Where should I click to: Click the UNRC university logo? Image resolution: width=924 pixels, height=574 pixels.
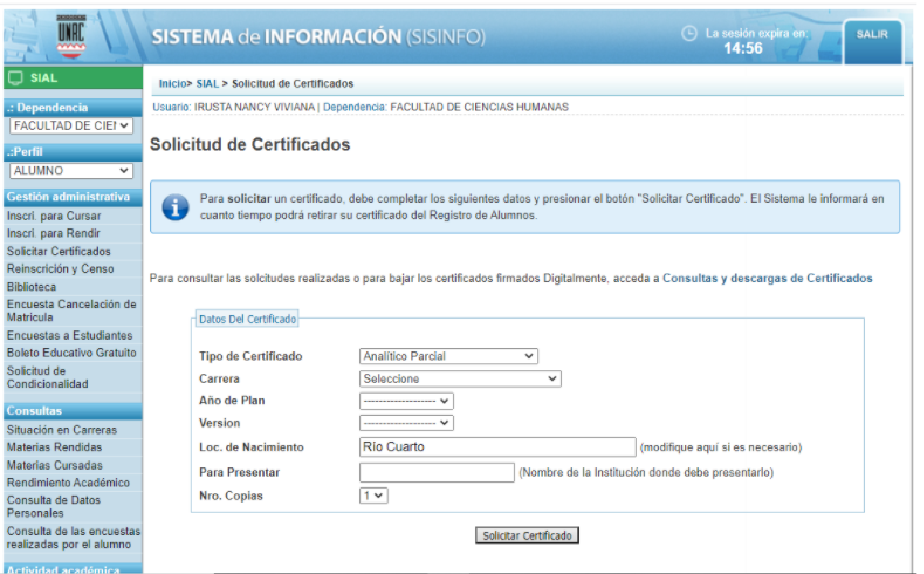(x=71, y=36)
